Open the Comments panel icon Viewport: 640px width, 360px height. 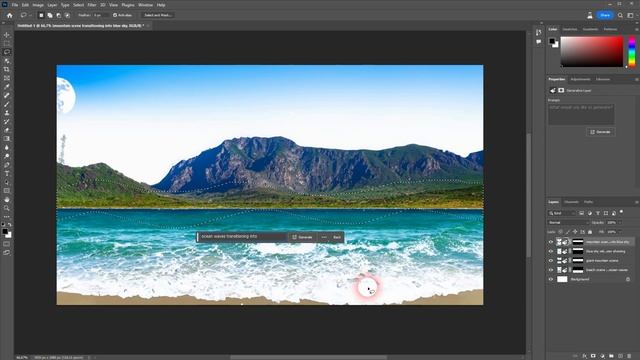click(x=539, y=42)
